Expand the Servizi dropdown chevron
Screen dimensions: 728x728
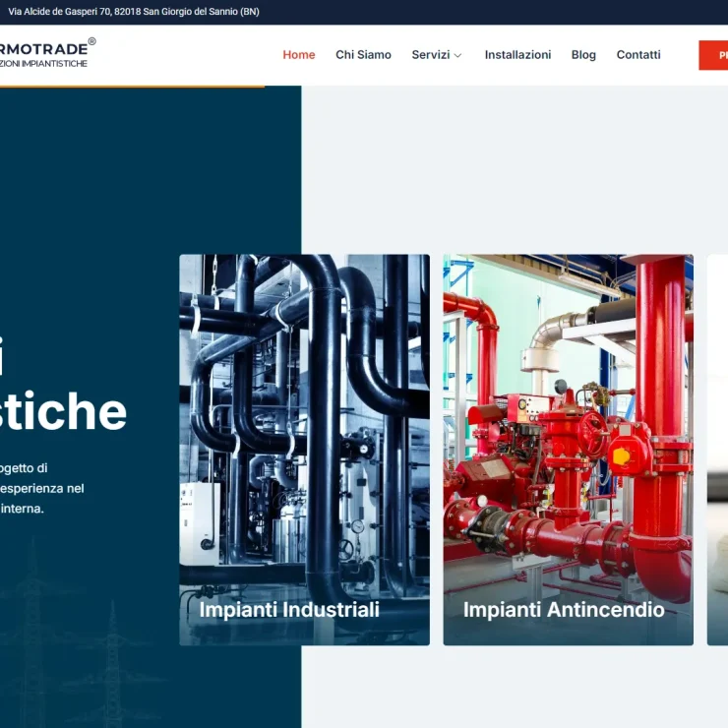[x=457, y=56]
